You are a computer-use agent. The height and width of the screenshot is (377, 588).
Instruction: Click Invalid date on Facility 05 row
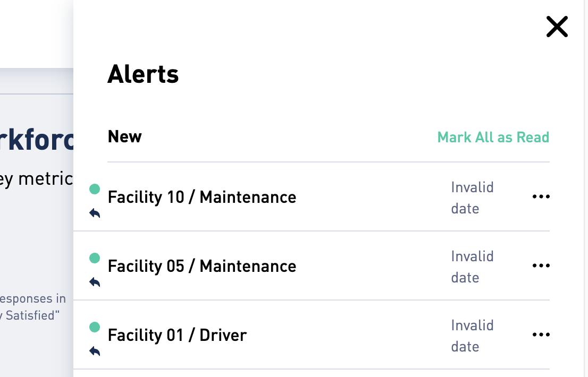(x=472, y=267)
